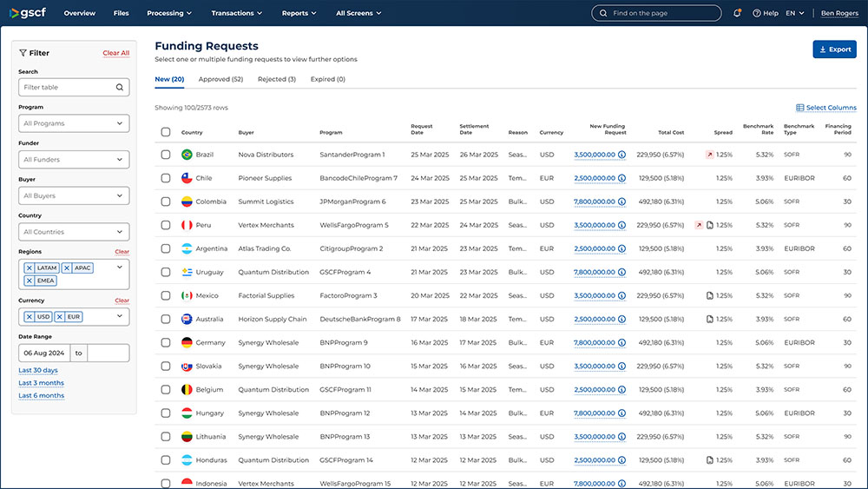This screenshot has width=868, height=489.
Task: Click the Date Range end date field
Action: coord(108,354)
